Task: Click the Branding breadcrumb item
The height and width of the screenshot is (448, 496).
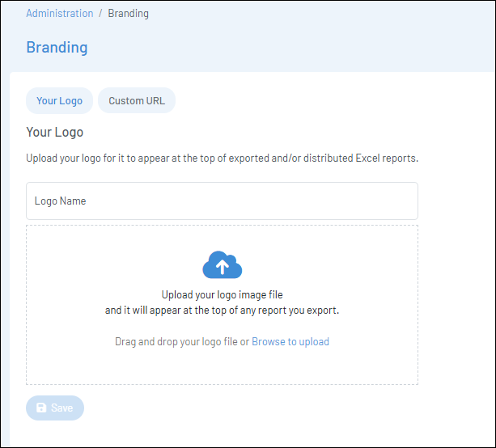Action: 128,14
